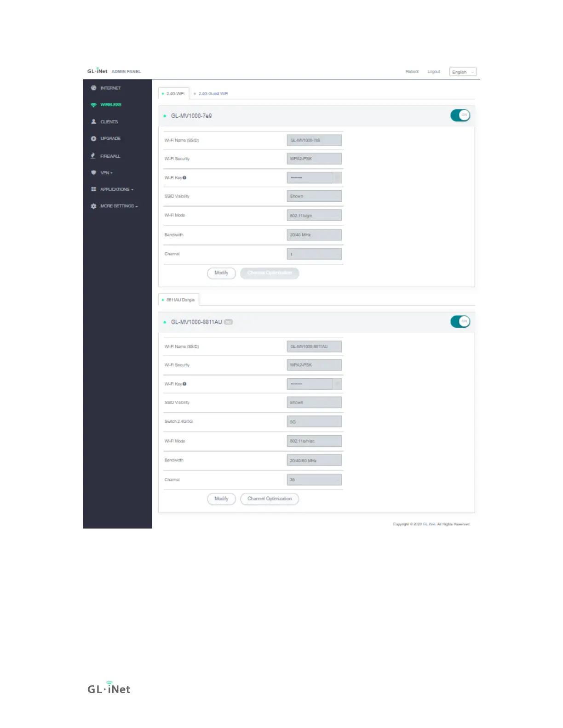This screenshot has width=563, height=728.
Task: Open the English language dropdown
Action: tap(463, 72)
